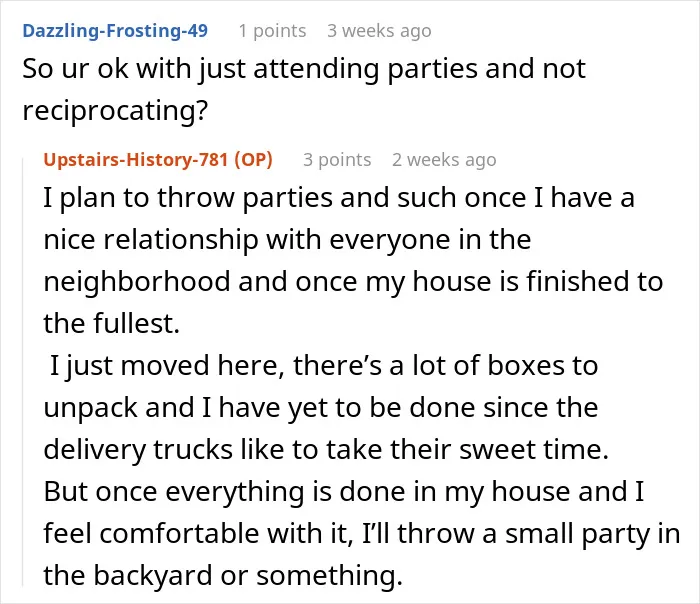Click the final line "the backyard or something."
700x604 pixels.
223,575
